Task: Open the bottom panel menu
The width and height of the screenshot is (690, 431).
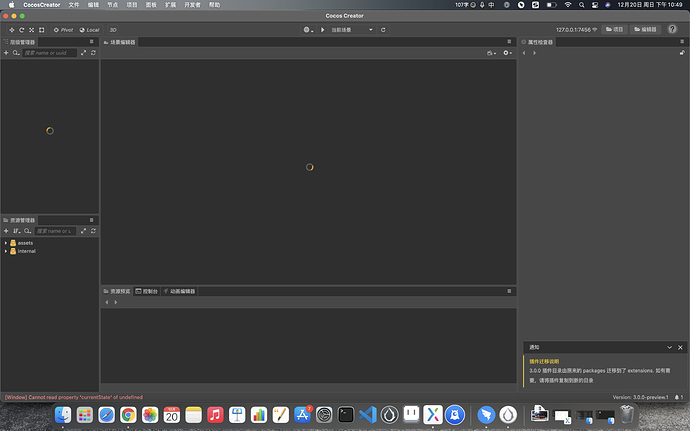Action: (509, 291)
